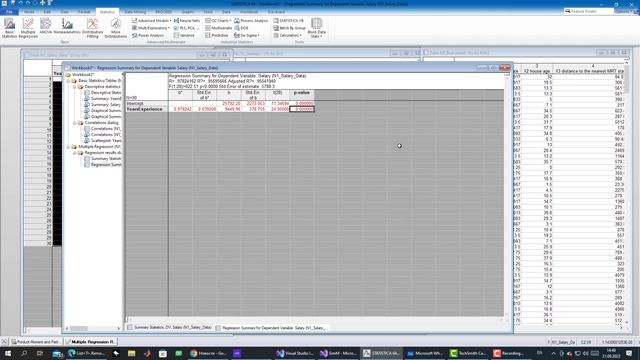Screen dimensions: 640x360
Task: Switch to Summary Statistics workbook tab
Action: coord(169,327)
